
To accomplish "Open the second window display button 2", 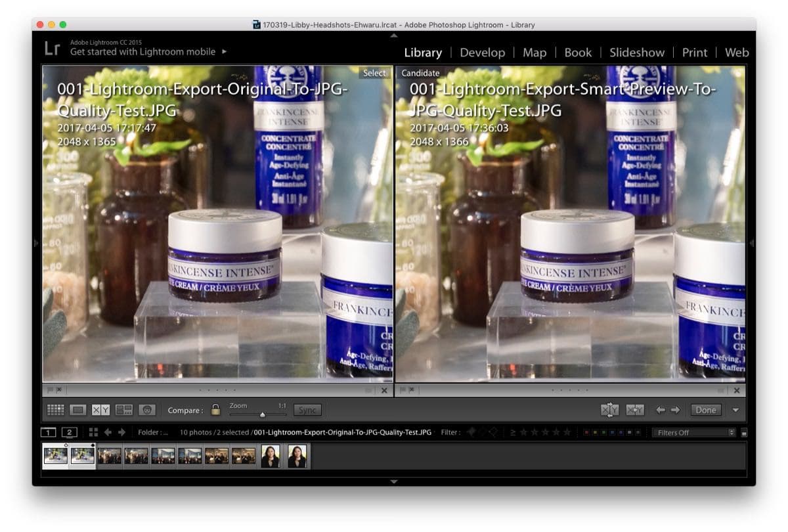I will (70, 432).
